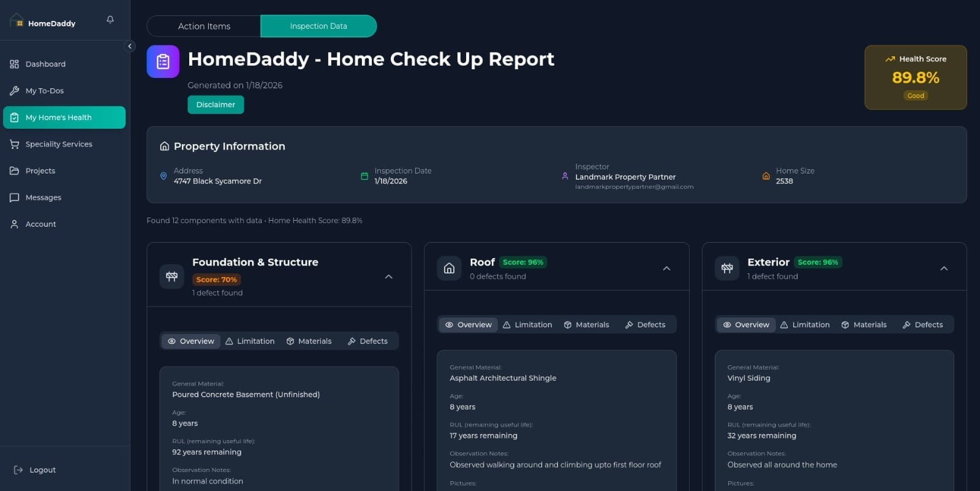The image size is (980, 491).
Task: Select Exterior Overview tab
Action: (746, 325)
